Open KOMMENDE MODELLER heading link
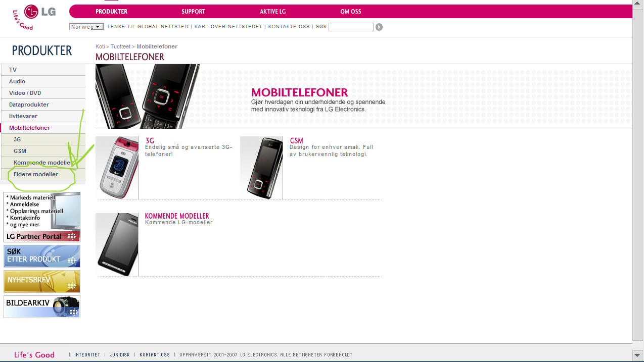 pos(177,216)
